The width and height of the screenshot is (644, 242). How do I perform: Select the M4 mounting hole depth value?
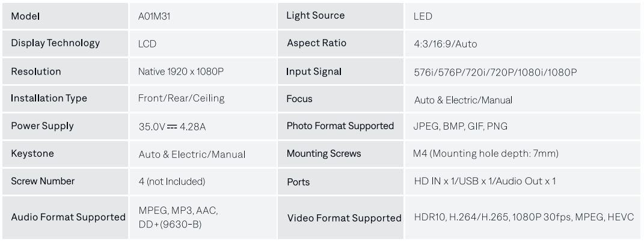486,154
